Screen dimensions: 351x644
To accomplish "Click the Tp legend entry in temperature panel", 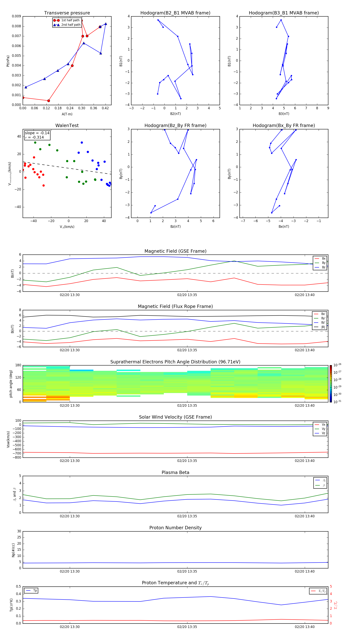I will [x=31, y=591].
